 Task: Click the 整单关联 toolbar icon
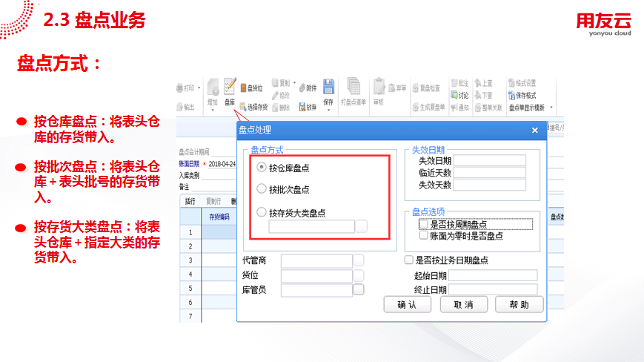click(x=478, y=108)
